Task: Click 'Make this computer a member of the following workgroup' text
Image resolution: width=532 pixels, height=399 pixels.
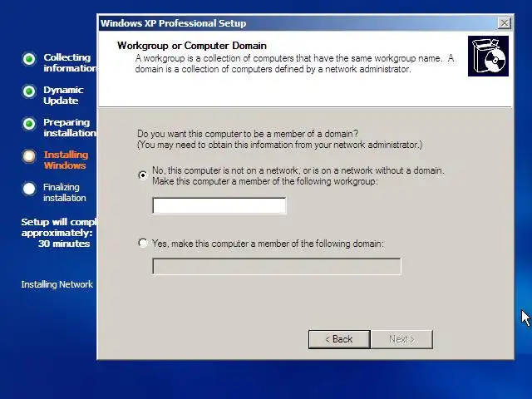Action: 264,181
